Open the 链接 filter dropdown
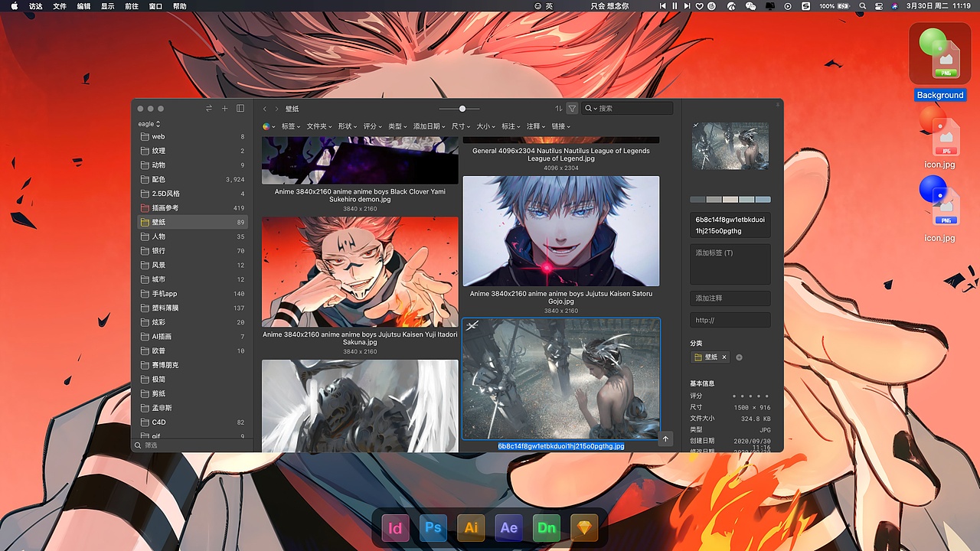Screen dimensions: 980x551 (x=562, y=126)
